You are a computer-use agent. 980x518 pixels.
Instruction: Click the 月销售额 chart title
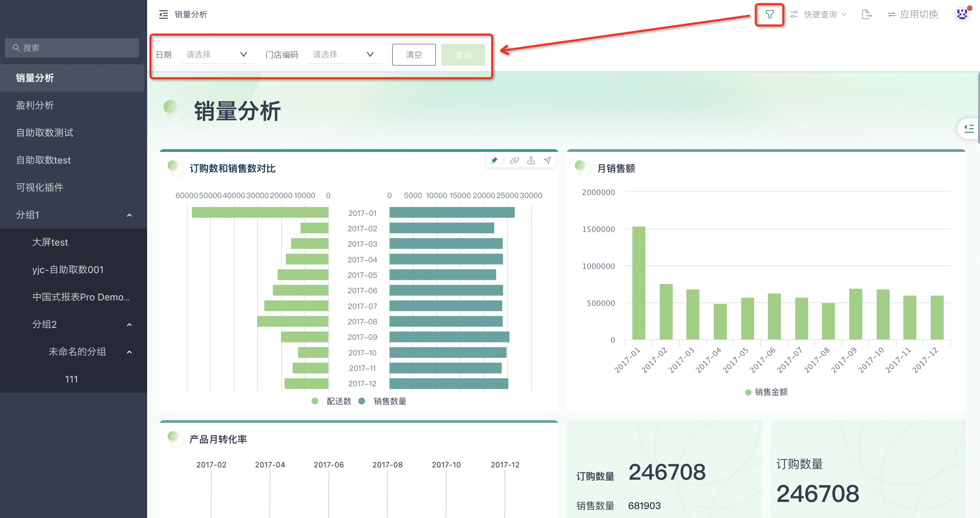[616, 168]
